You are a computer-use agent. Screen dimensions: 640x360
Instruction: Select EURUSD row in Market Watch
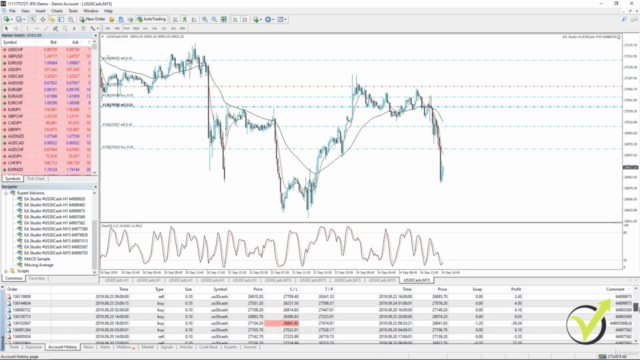point(47,63)
